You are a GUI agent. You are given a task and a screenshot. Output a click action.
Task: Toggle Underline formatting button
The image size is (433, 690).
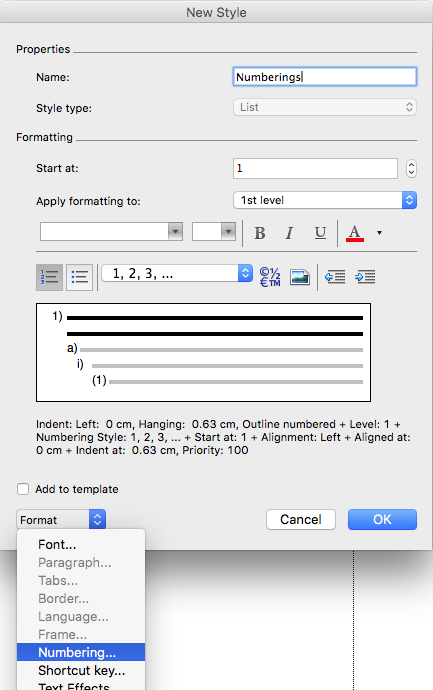[320, 233]
